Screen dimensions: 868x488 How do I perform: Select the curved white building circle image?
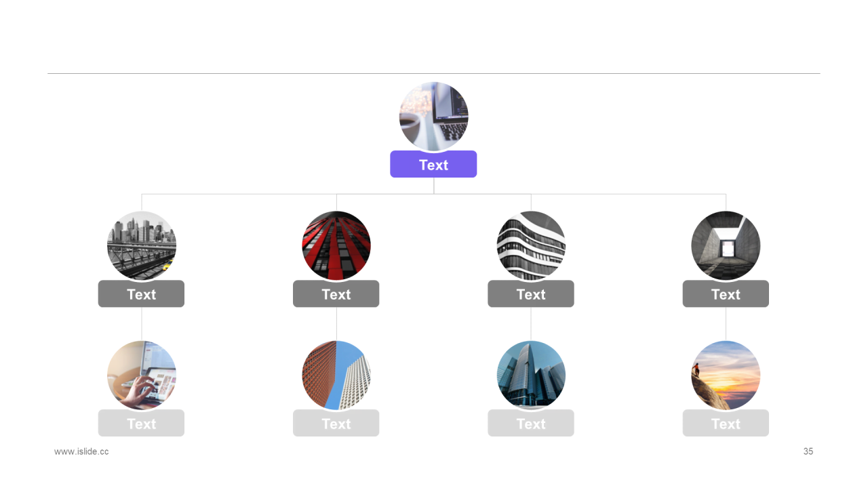click(x=531, y=246)
